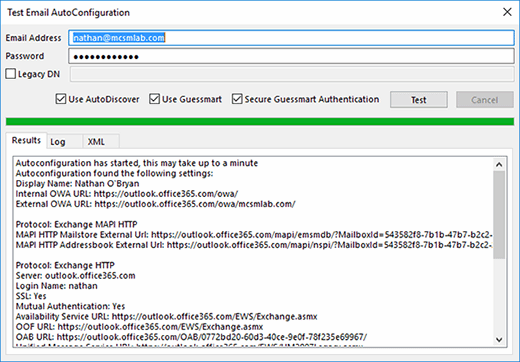Click the OOF URL line
Viewport: 520px width, 362px height.
[139, 327]
